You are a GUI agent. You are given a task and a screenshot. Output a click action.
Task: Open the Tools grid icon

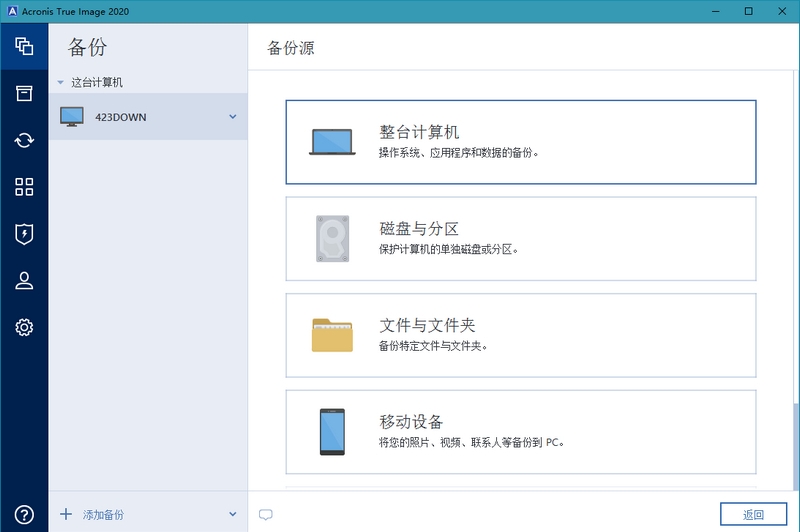tap(24, 187)
